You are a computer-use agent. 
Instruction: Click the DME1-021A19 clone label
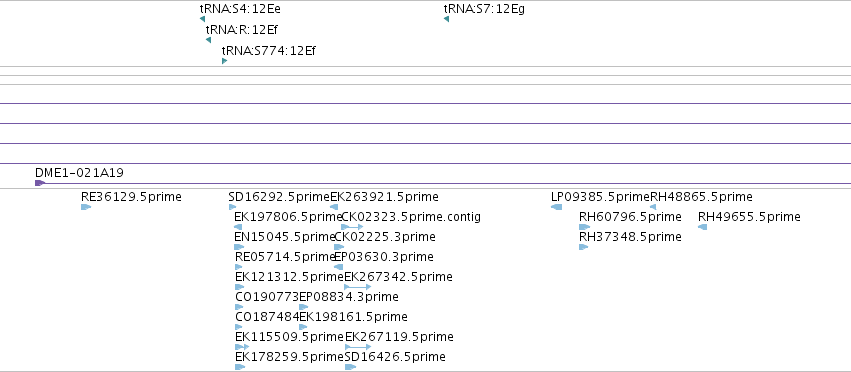79,173
